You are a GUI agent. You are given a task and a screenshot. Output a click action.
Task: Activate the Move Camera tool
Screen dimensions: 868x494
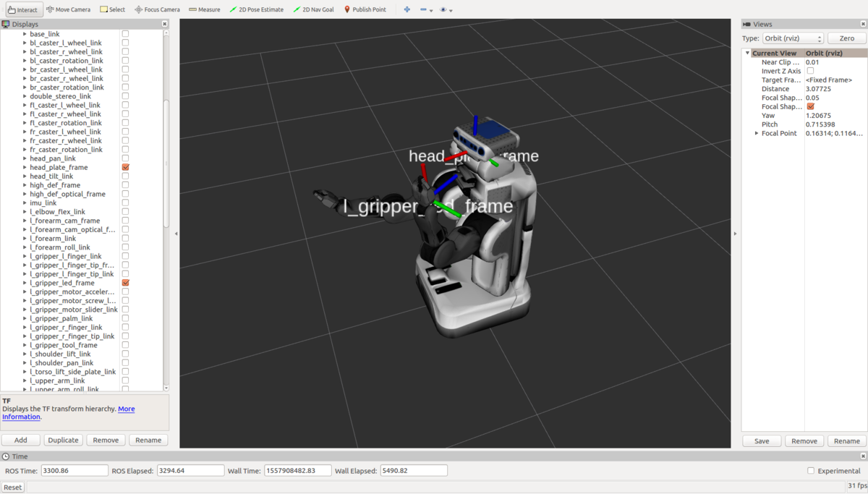point(69,9)
